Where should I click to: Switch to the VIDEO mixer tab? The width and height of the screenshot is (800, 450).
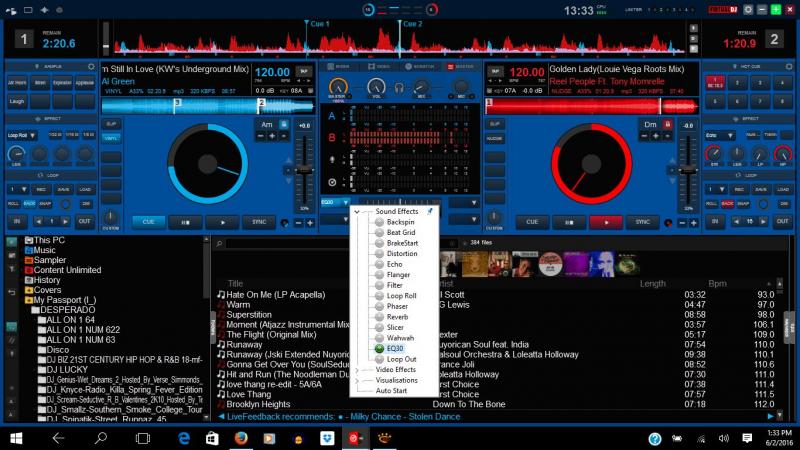(x=379, y=66)
